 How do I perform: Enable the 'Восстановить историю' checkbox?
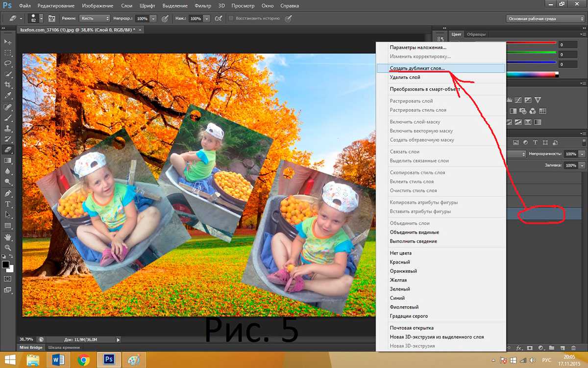pos(231,18)
